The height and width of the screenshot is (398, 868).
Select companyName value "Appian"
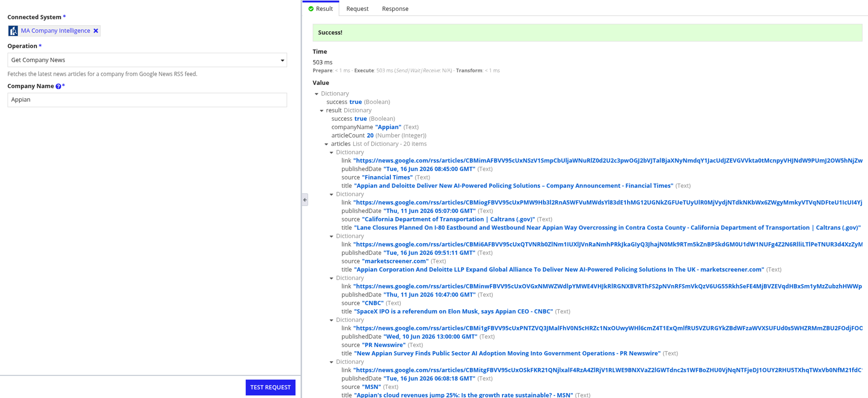click(x=388, y=127)
